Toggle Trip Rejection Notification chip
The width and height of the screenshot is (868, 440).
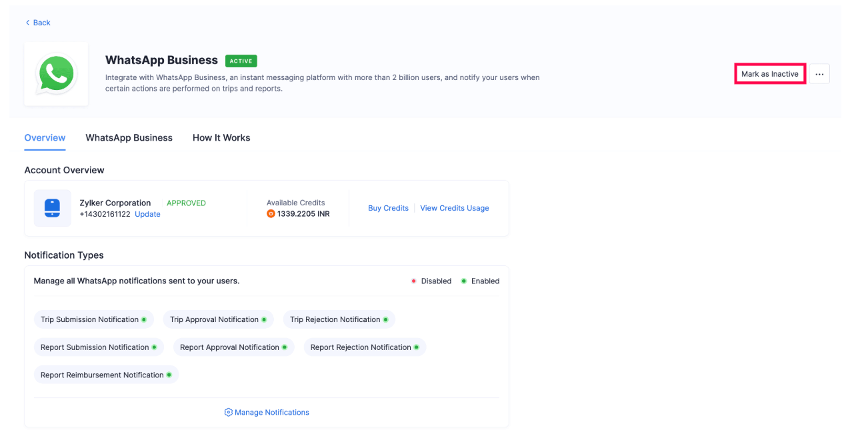click(x=339, y=319)
